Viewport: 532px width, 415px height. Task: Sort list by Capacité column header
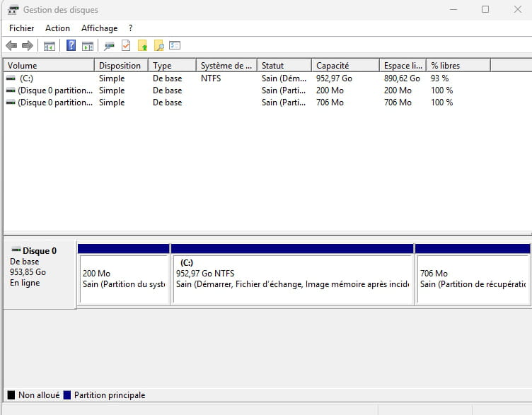point(344,66)
